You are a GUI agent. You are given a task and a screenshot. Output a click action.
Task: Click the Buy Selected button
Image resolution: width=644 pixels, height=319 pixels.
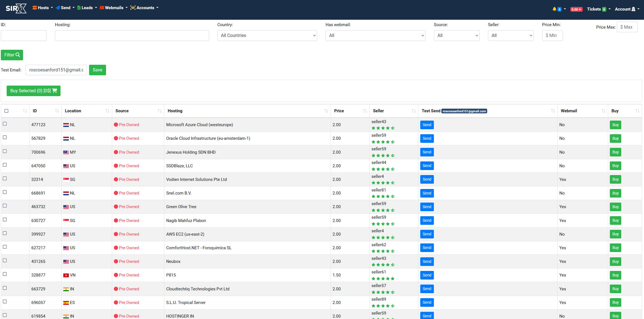[x=34, y=91]
